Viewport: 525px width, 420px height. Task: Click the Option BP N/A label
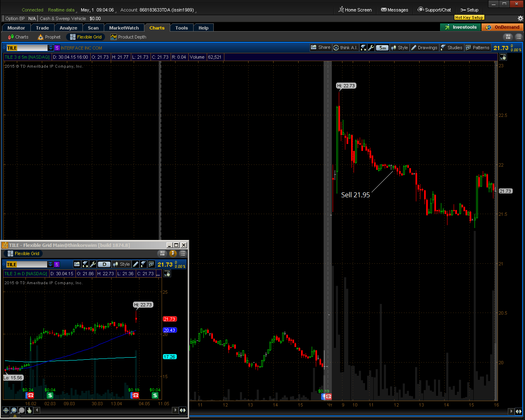(21, 18)
